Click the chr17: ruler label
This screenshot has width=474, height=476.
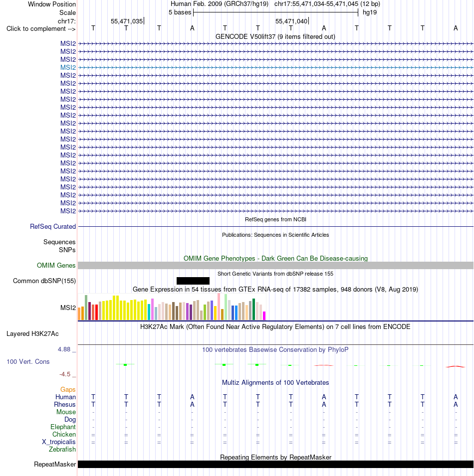[66, 21]
